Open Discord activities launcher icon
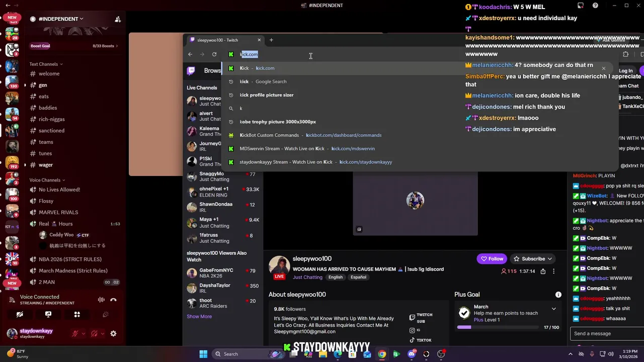The height and width of the screenshot is (362, 644). point(77,314)
